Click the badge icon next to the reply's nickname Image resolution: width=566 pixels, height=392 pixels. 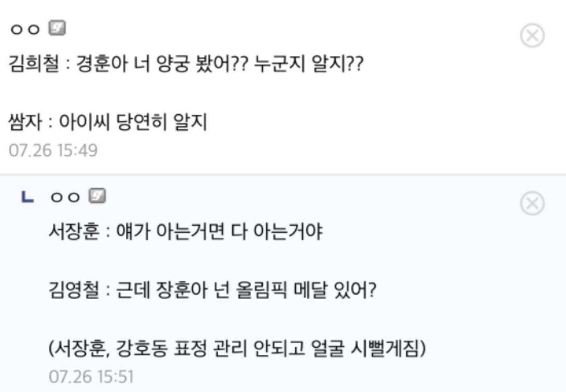click(97, 196)
